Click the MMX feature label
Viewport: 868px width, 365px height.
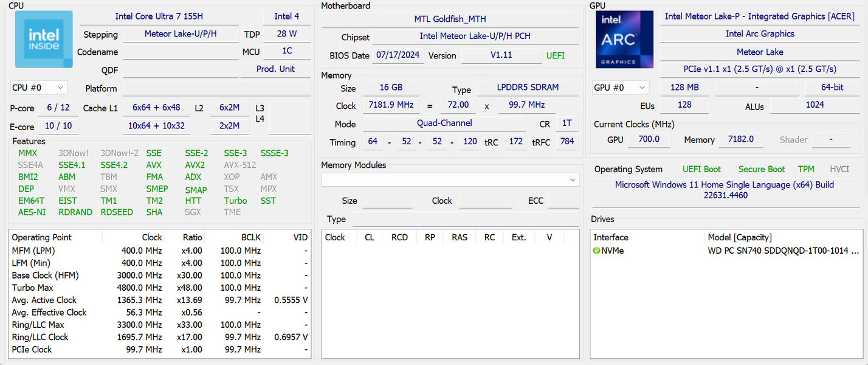[x=28, y=153]
